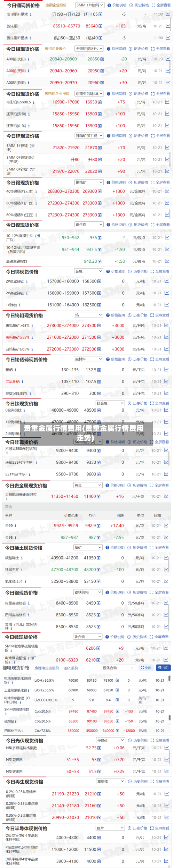Click info icon beside 40%锡精矿(云南)

point(36,192)
